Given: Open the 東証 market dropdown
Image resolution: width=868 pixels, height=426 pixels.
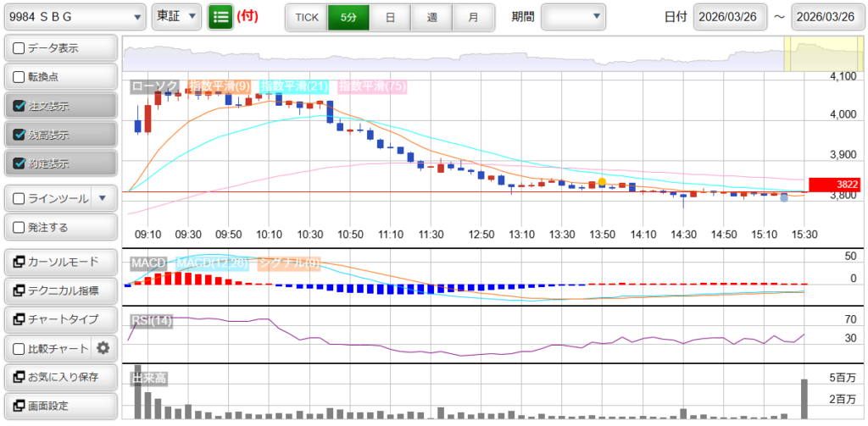Looking at the screenshot, I should [176, 16].
